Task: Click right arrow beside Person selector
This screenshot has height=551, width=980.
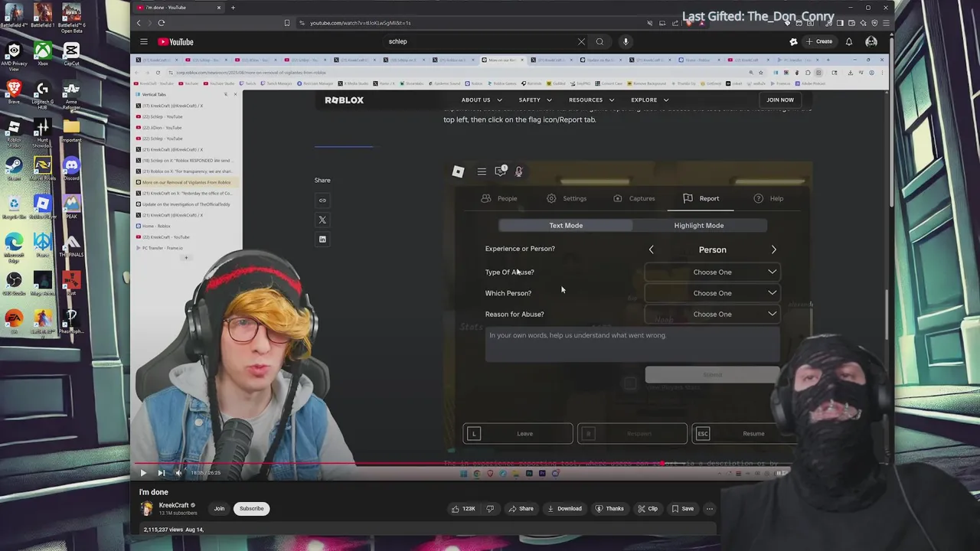Action: [773, 249]
